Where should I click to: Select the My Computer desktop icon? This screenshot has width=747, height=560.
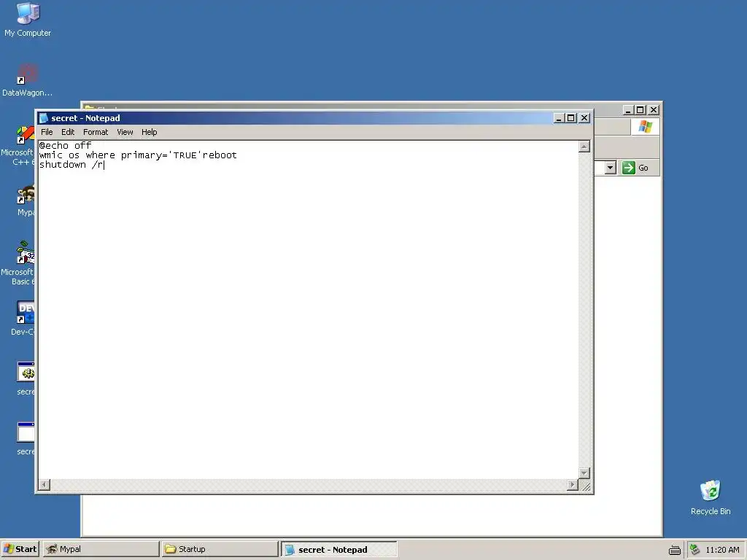coord(28,20)
